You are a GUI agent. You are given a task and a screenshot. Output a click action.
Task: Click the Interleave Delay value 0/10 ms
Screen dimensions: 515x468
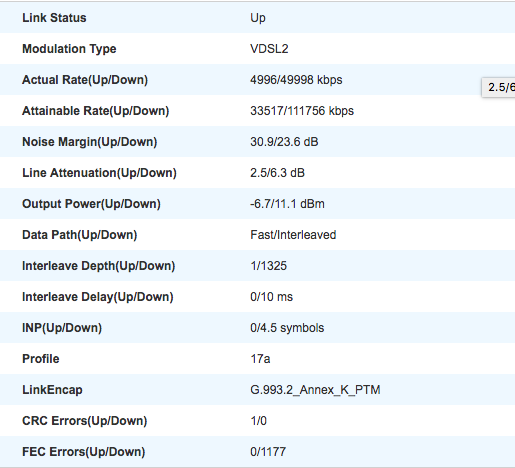pos(271,297)
